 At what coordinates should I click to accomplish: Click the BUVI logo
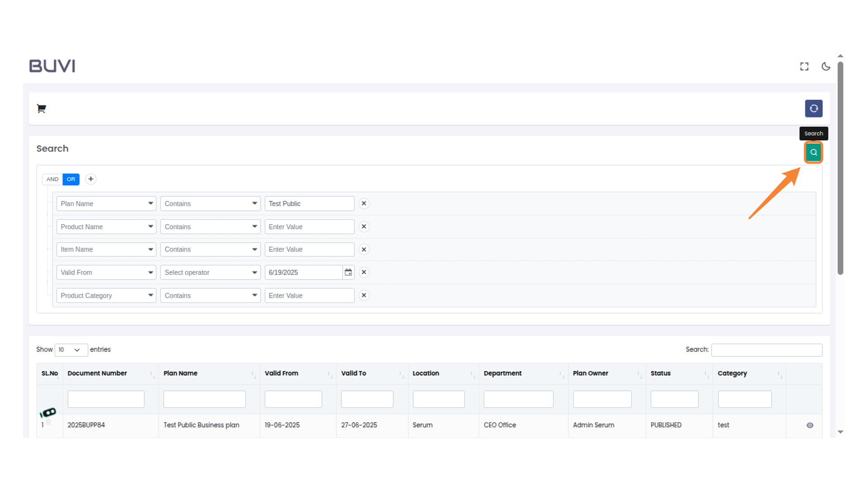point(52,66)
